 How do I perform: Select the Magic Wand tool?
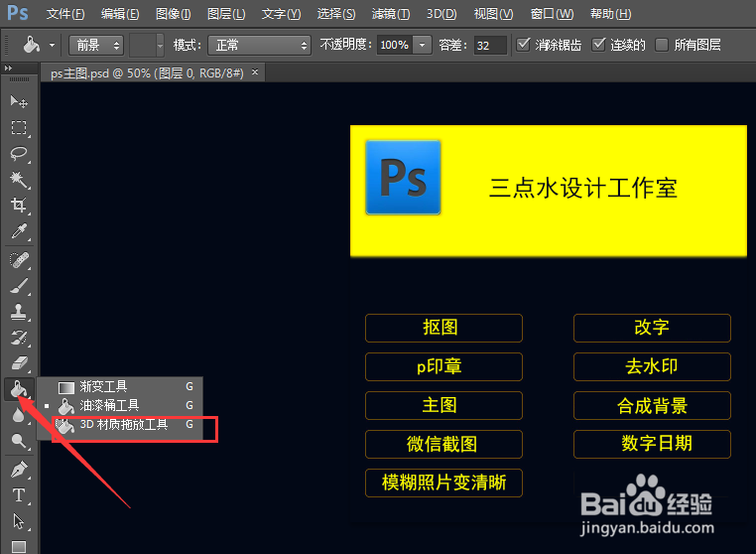tap(19, 180)
